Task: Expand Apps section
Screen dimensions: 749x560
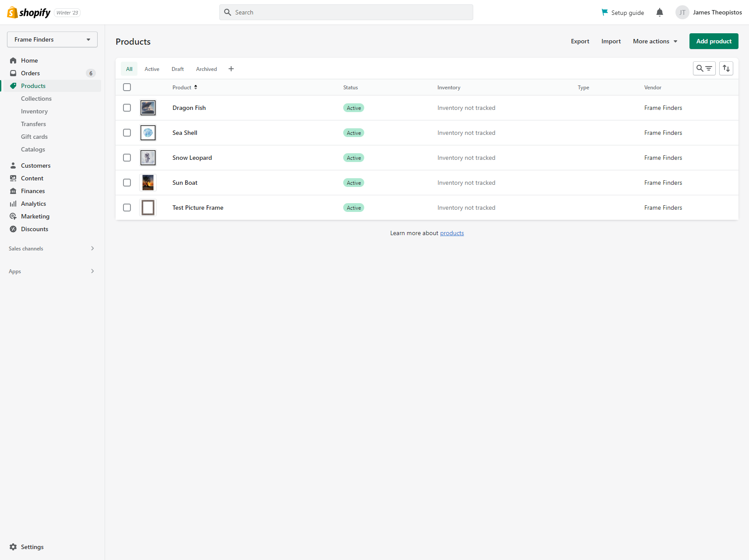Action: click(52, 271)
